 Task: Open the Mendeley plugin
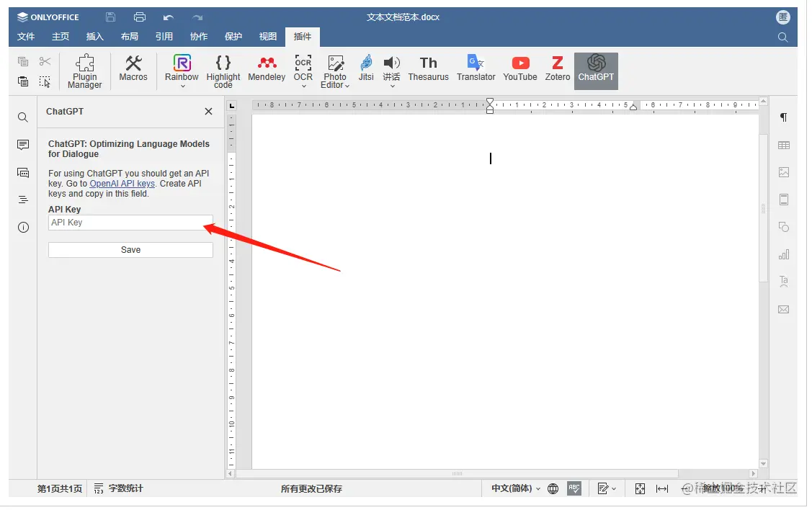[267, 69]
